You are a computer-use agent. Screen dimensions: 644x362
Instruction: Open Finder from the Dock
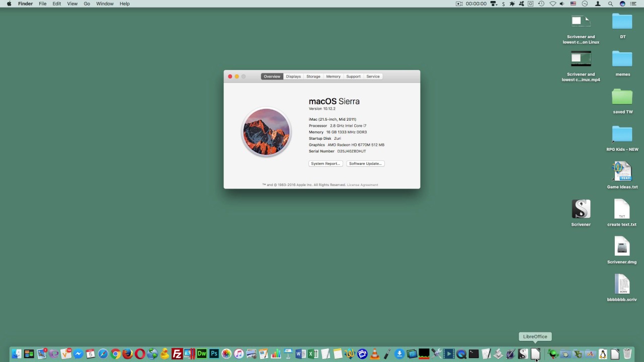[17, 354]
